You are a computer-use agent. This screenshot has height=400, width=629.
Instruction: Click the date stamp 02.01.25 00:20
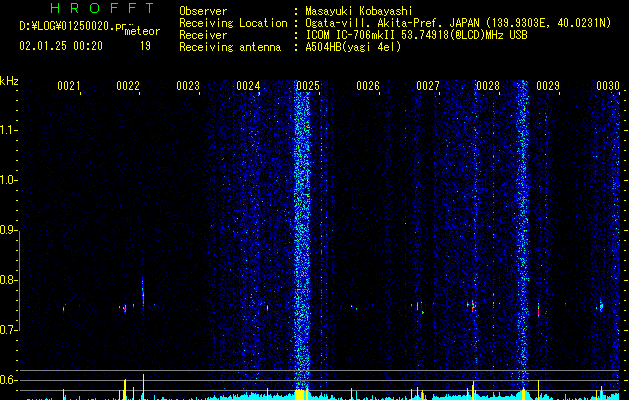coord(61,46)
